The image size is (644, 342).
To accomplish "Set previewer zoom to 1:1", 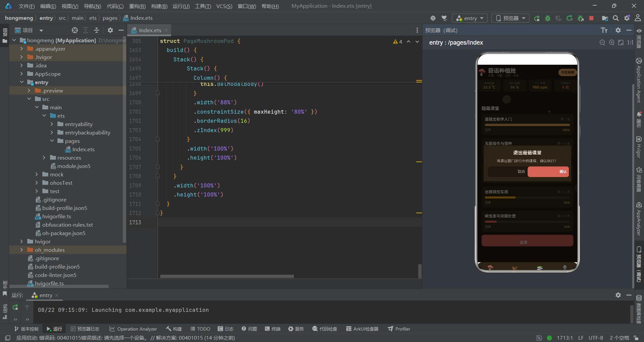I will (630, 43).
